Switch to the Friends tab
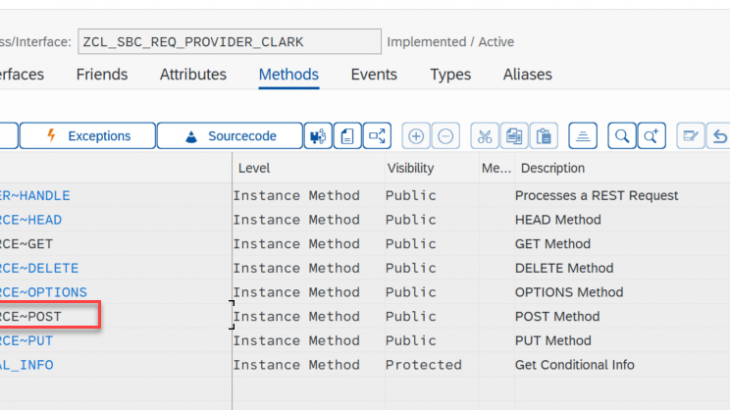Viewport: 730px width, 410px height. pyautogui.click(x=102, y=74)
